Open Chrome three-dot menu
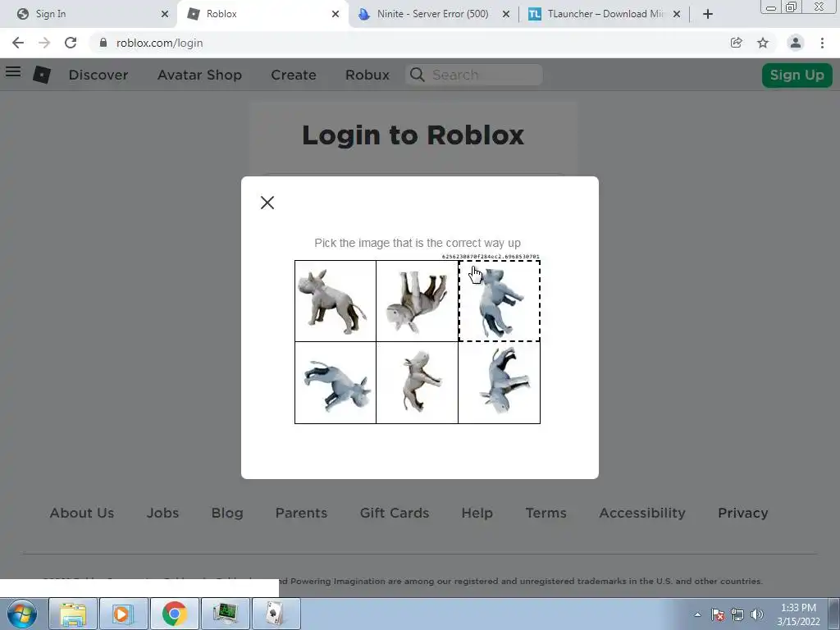This screenshot has width=840, height=630. point(822,43)
